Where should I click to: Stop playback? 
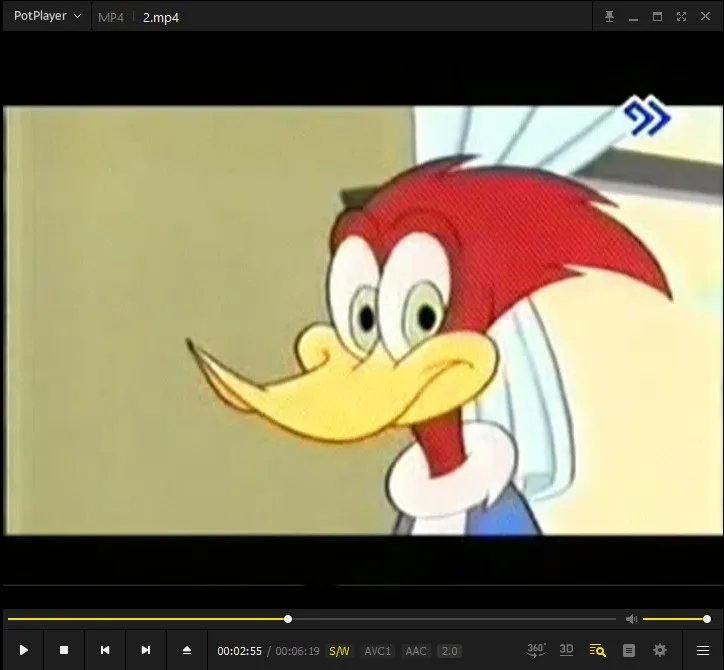click(x=64, y=650)
